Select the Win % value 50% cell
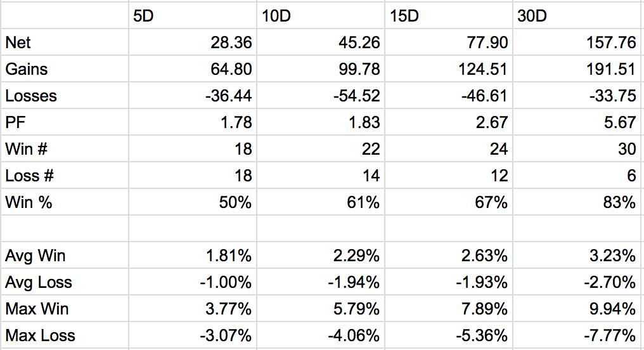644x350 pixels. (x=193, y=202)
